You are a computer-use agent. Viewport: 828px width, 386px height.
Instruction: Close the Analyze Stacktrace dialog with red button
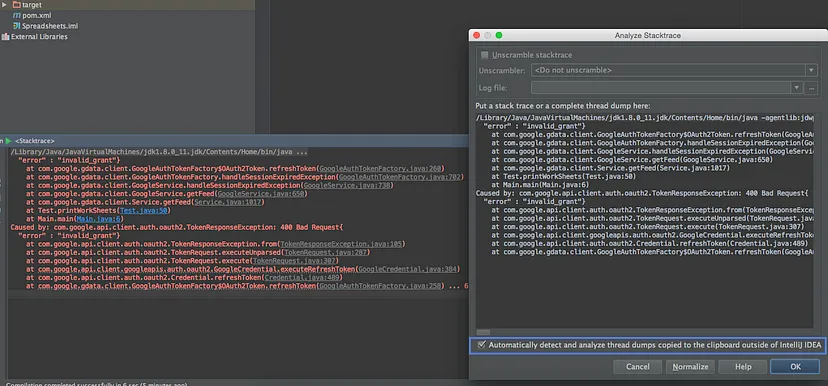point(476,35)
